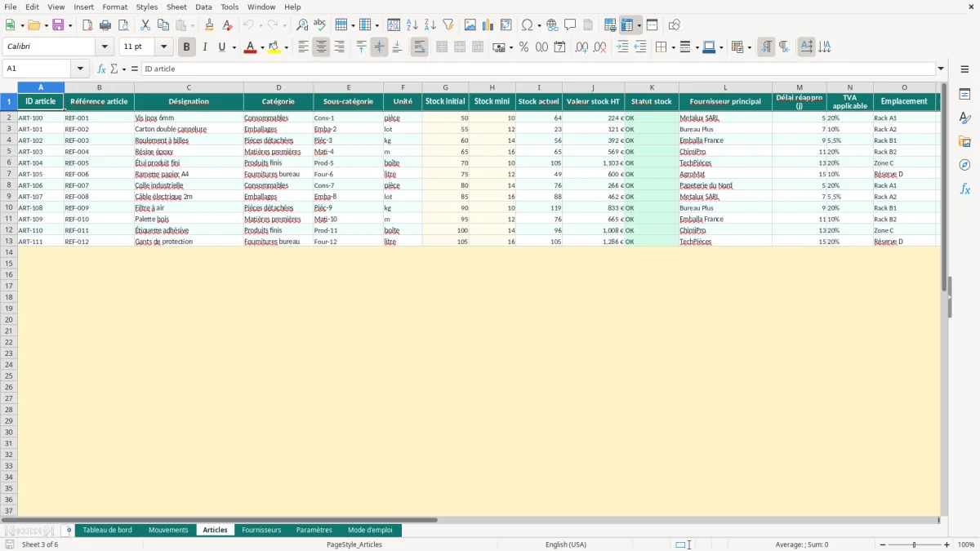The image size is (980, 551).
Task: Toggle Italic formatting
Action: (205, 47)
